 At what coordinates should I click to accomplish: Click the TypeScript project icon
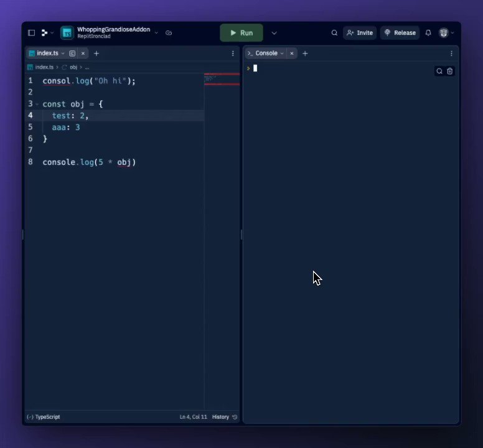coord(67,32)
